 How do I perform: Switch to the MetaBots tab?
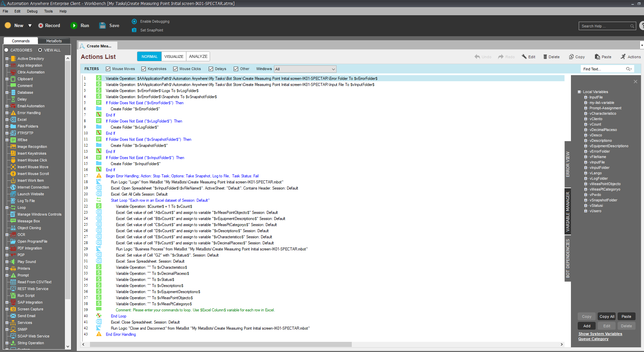(54, 41)
